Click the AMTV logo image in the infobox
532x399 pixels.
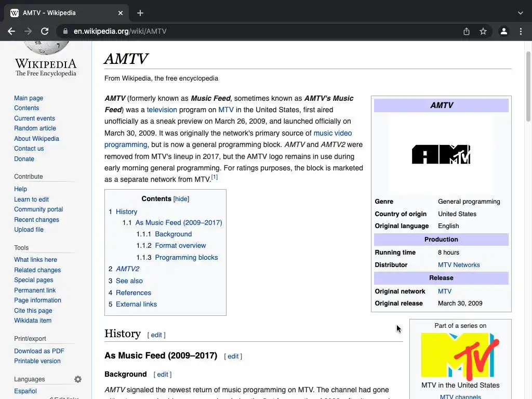coord(441,154)
